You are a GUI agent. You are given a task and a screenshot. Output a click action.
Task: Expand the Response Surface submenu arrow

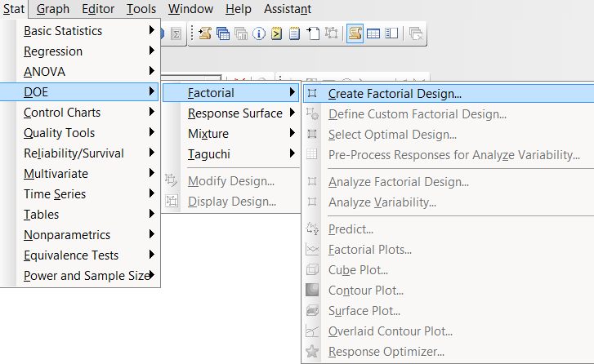(292, 113)
